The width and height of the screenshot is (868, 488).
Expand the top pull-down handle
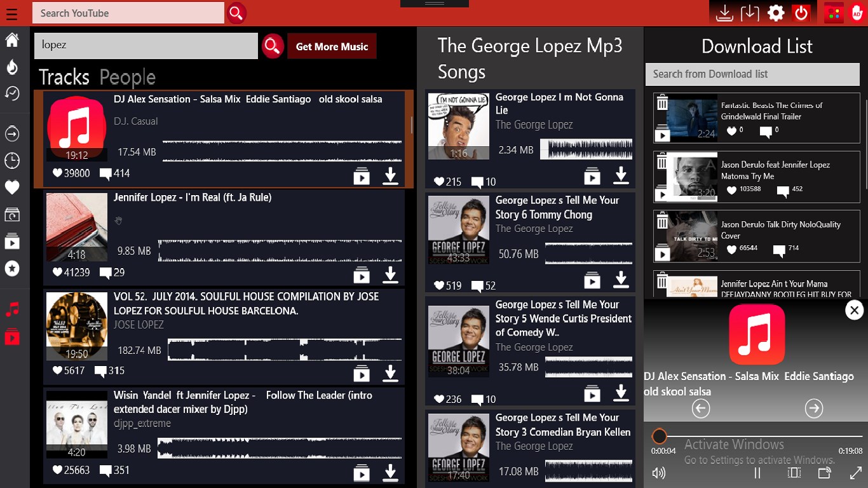tap(435, 4)
